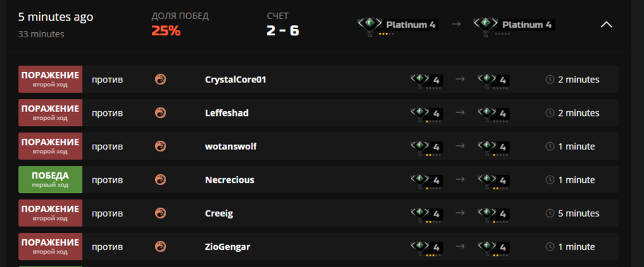This screenshot has height=267, width=644.
Task: Open player CrystalCore01's name
Action: pyautogui.click(x=235, y=80)
